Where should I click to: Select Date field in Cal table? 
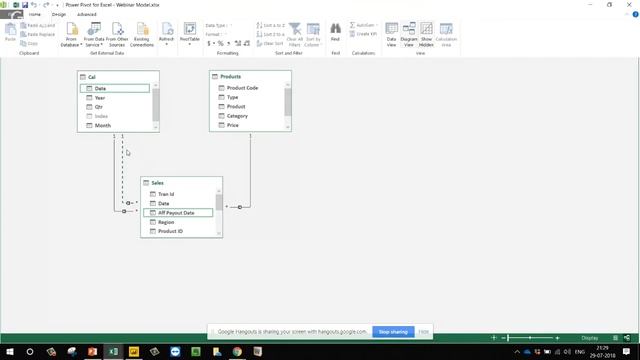pos(115,89)
